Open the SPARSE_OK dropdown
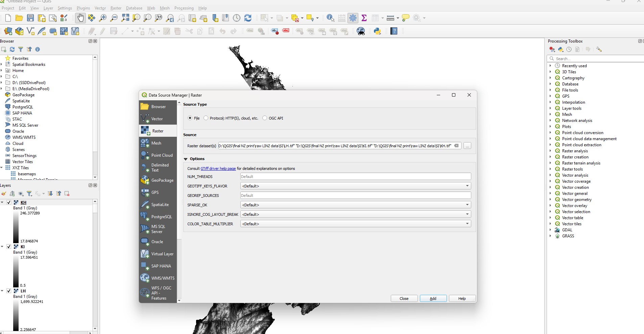The height and width of the screenshot is (334, 644). [356, 205]
